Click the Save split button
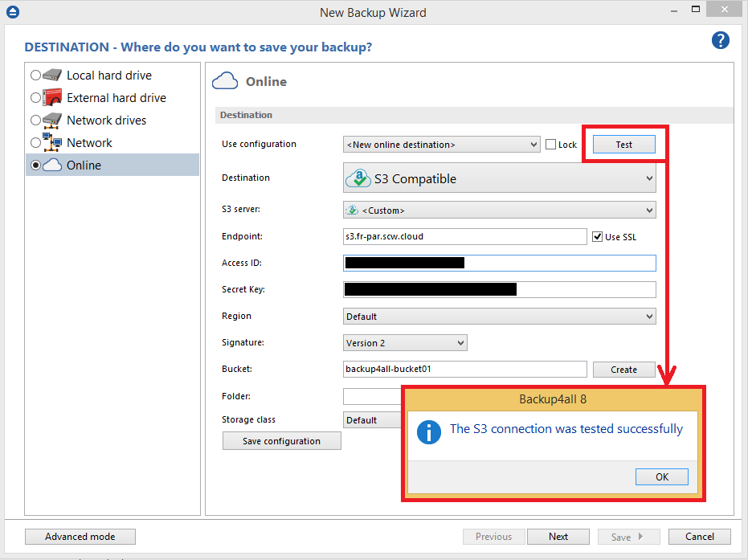 pyautogui.click(x=629, y=536)
